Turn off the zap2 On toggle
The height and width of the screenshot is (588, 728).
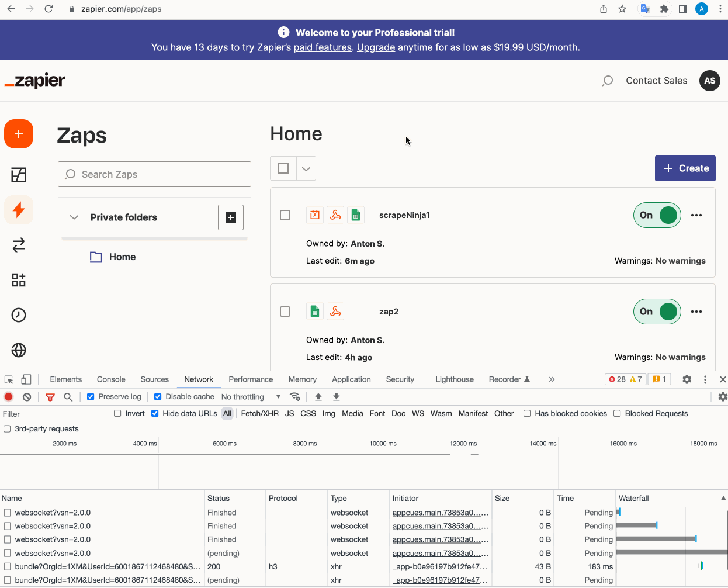(657, 312)
